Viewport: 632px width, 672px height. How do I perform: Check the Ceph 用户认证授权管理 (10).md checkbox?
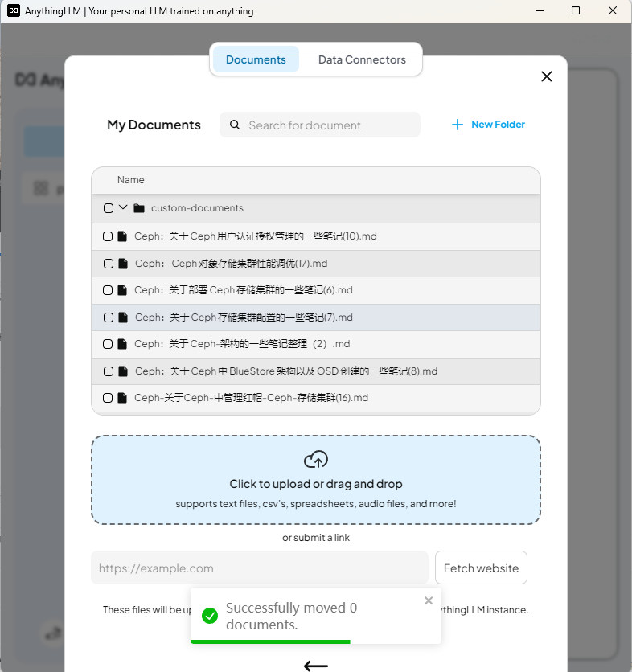(108, 236)
